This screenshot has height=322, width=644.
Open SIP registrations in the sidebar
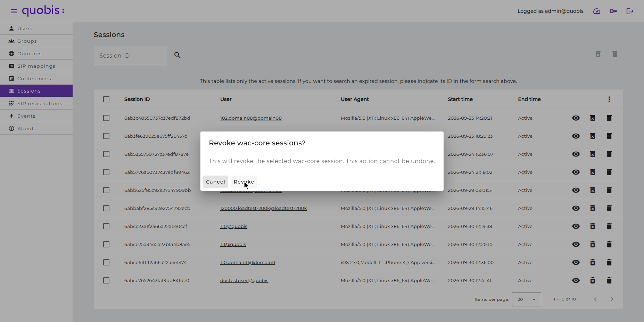[x=36, y=103]
